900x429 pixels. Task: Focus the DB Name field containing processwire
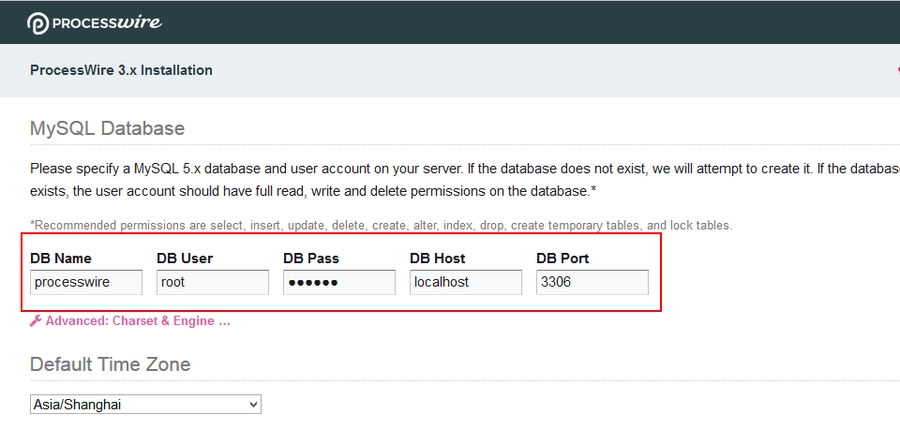[x=86, y=283]
